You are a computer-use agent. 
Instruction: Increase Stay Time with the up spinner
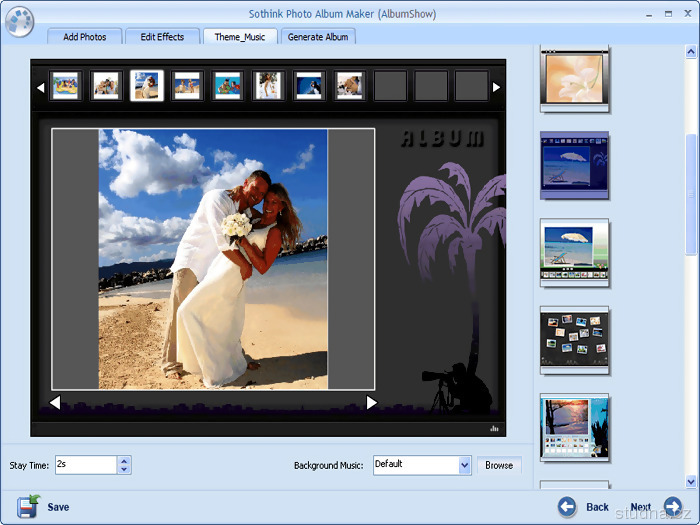(x=124, y=460)
